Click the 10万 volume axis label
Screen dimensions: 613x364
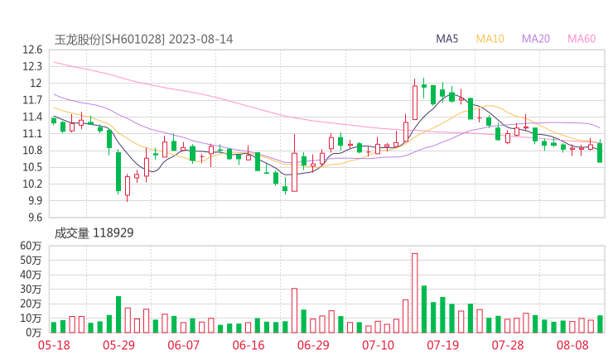[x=31, y=318]
